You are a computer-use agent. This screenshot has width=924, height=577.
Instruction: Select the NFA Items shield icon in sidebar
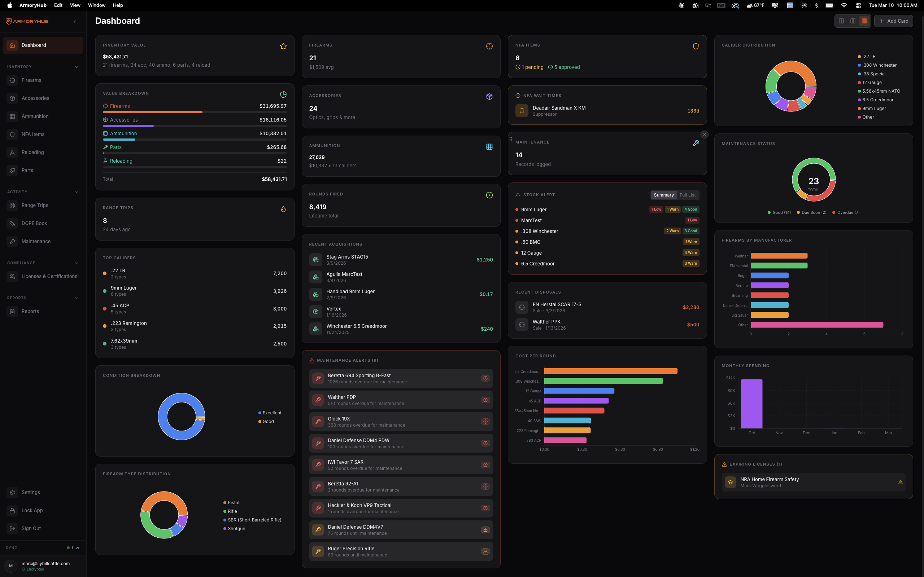(x=12, y=134)
